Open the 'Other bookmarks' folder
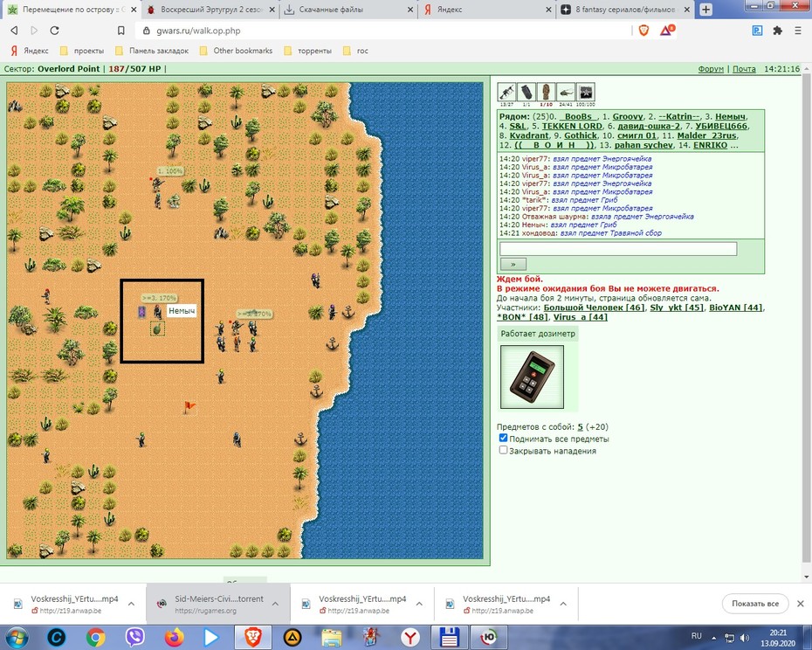The width and height of the screenshot is (812, 650). tap(236, 51)
